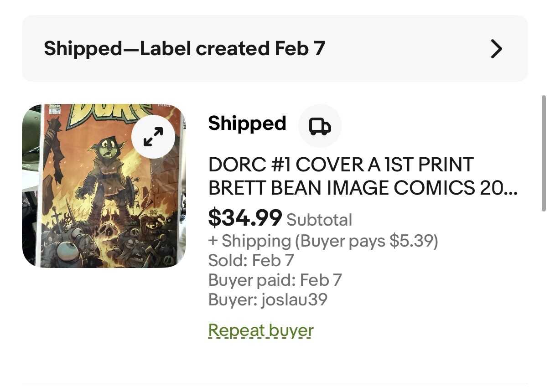Click the shipping truck icon
The image size is (550, 392).
(x=320, y=126)
